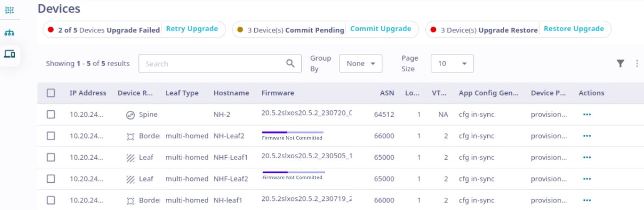
Task: Click hostname NHF-Leaf1 cell
Action: pos(231,157)
